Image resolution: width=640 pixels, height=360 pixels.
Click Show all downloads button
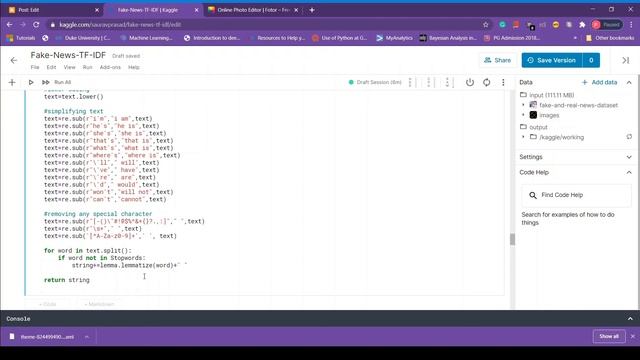[609, 336]
